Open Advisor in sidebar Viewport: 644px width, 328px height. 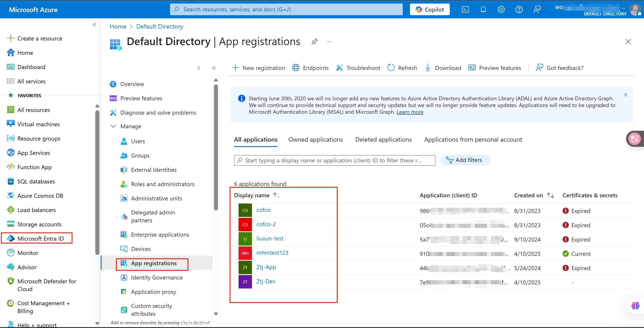(x=22, y=267)
